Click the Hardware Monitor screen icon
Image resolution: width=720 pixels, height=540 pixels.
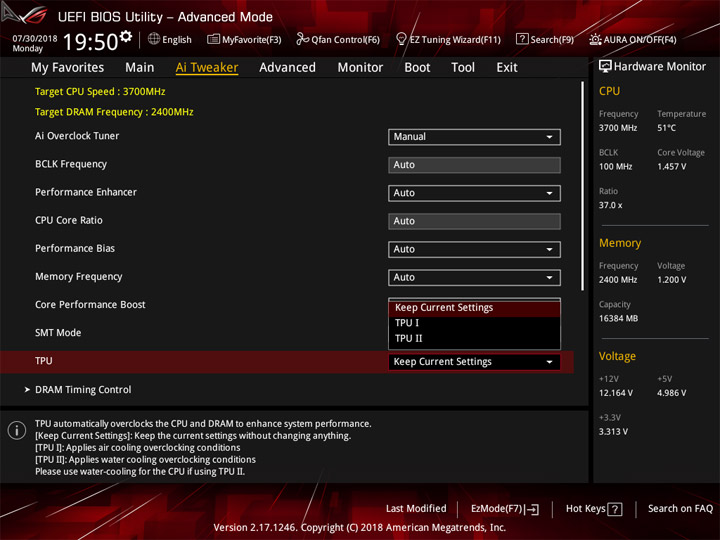[605, 67]
